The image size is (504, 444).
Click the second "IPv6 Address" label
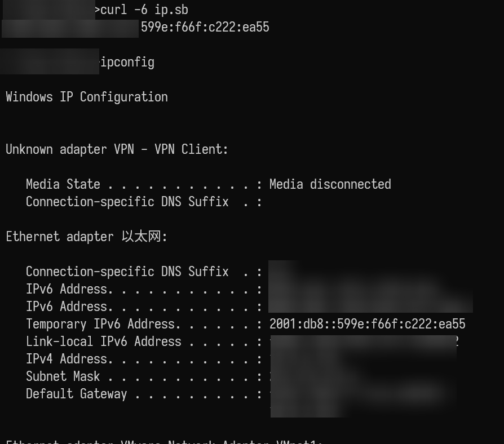click(x=67, y=307)
